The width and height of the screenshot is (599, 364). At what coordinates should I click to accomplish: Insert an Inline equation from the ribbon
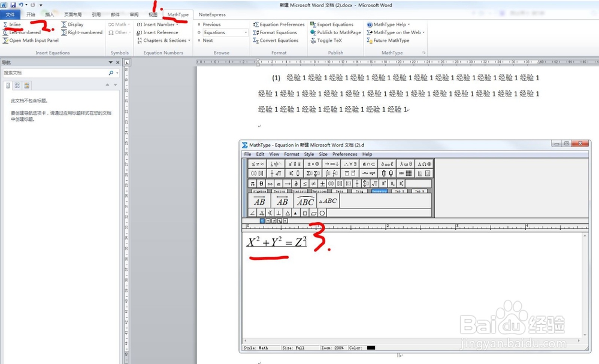coord(12,25)
